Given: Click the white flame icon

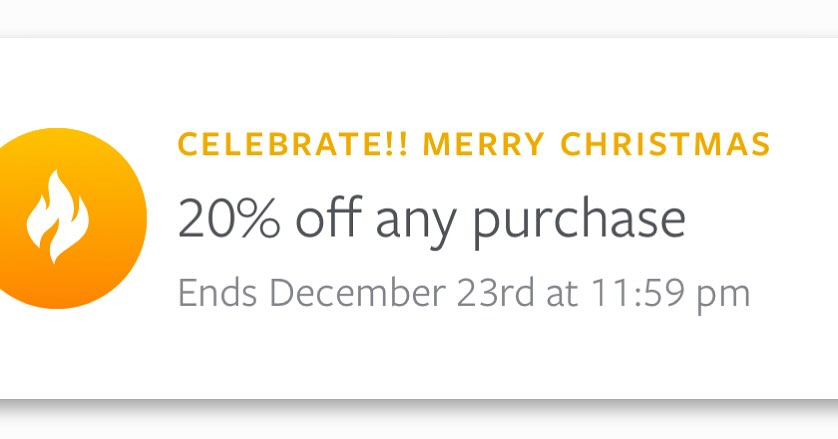Looking at the screenshot, I should pos(58,217).
